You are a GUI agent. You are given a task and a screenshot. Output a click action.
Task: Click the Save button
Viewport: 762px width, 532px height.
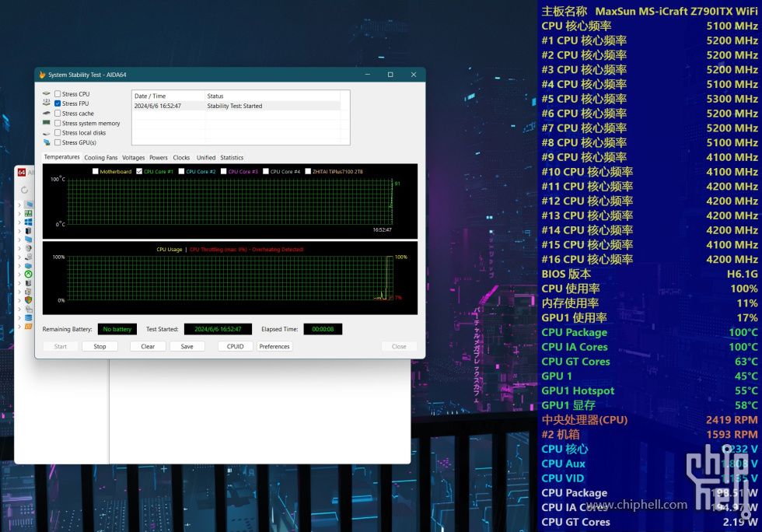click(187, 346)
